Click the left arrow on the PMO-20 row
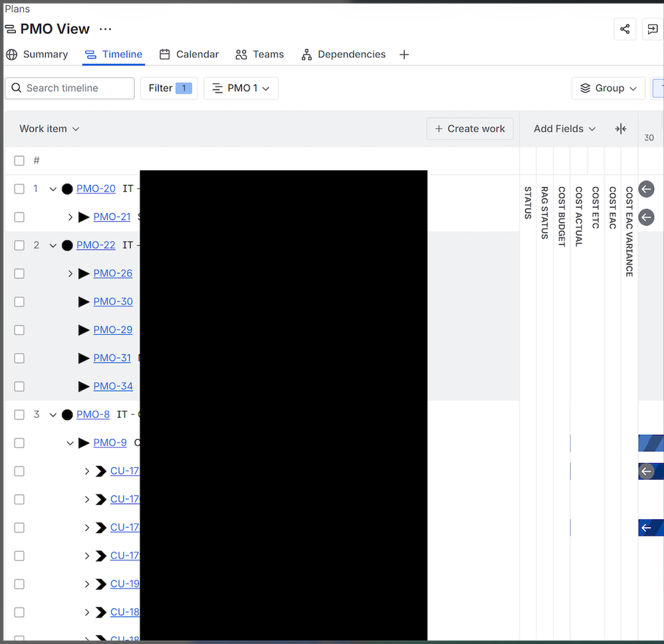The height and width of the screenshot is (644, 664). click(x=646, y=189)
